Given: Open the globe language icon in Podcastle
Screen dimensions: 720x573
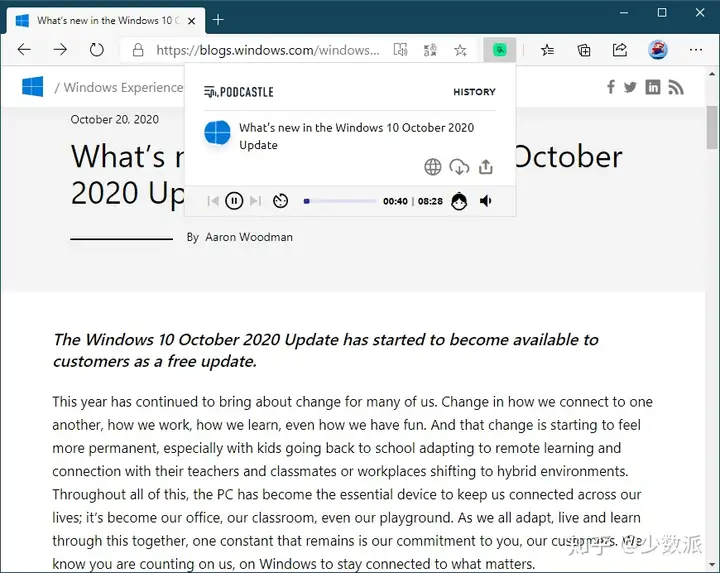Looking at the screenshot, I should 433,167.
